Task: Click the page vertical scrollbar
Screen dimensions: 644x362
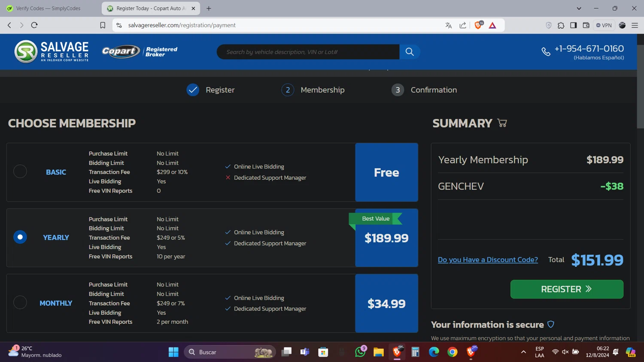Action: [x=640, y=86]
